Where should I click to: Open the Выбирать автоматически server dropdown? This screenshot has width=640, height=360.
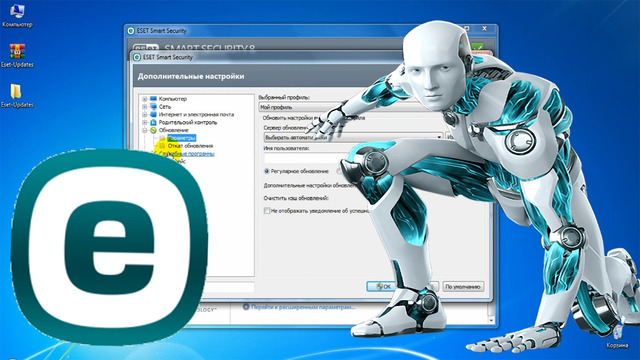[353, 138]
